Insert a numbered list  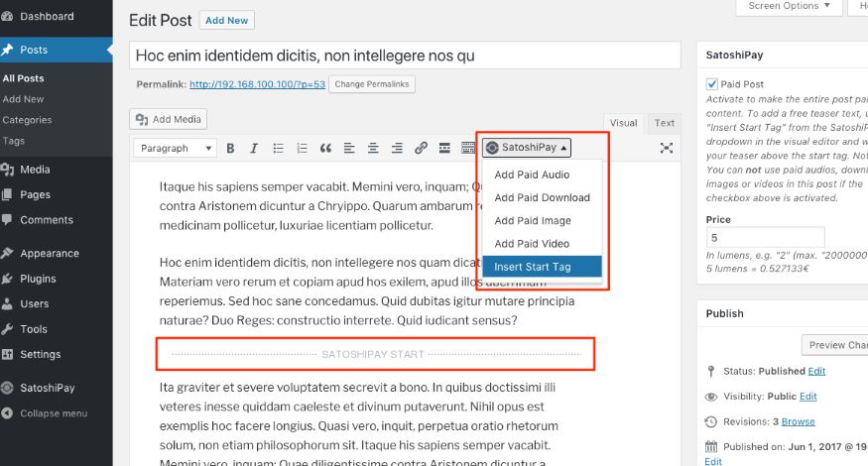point(302,149)
